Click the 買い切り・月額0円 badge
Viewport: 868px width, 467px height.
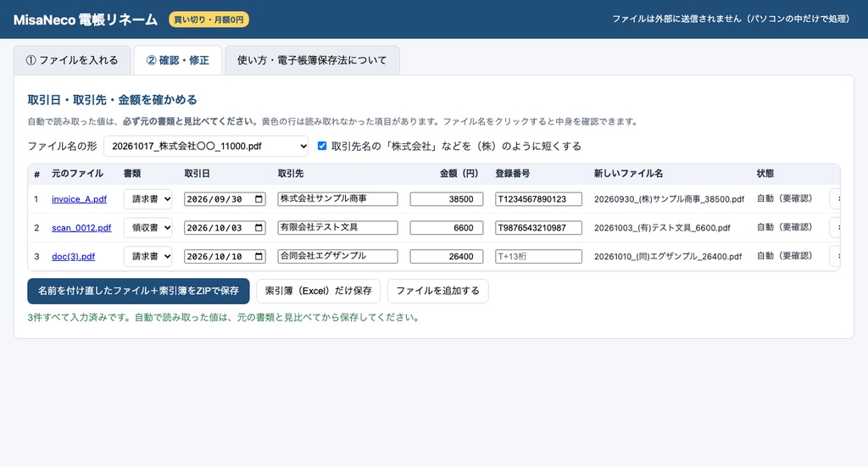pyautogui.click(x=209, y=19)
